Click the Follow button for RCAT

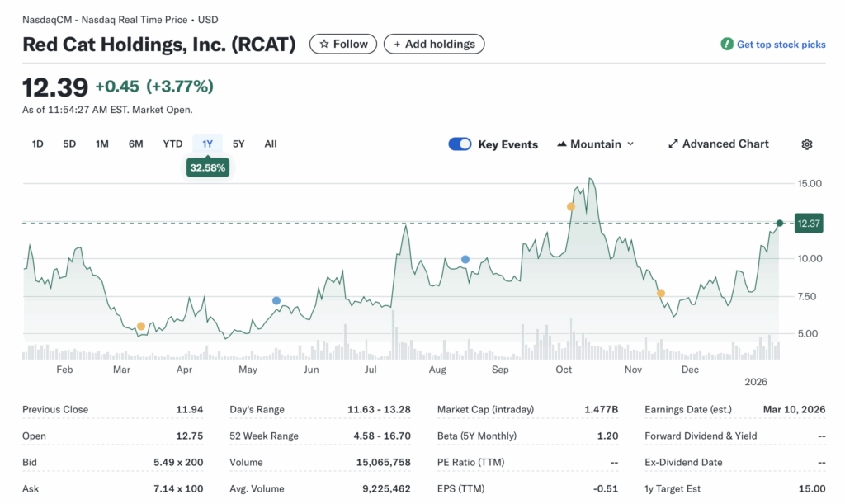[342, 44]
